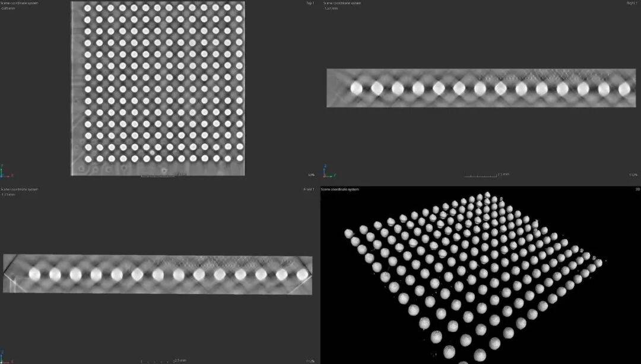The width and height of the screenshot is (641, 364).
Task: Click 'Scene coordinate system' in the 3D view
Action: click(x=340, y=189)
